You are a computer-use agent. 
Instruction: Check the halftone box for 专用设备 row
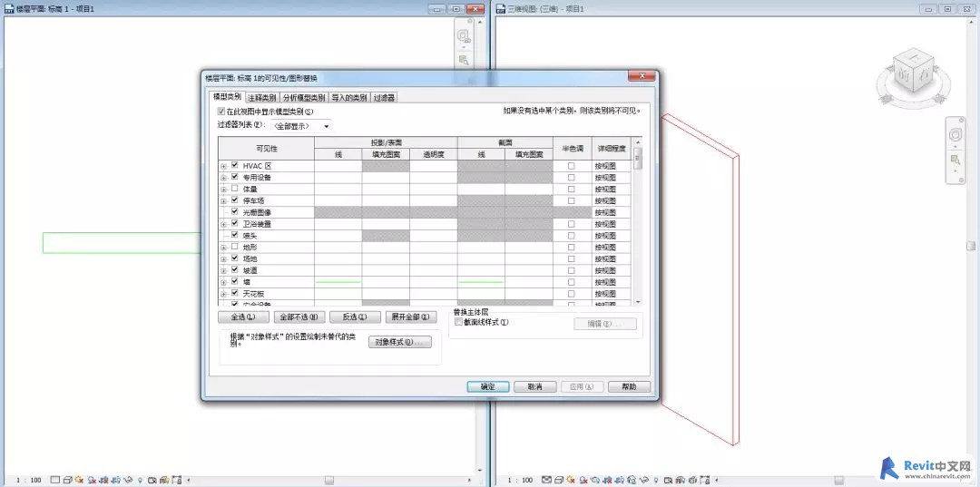click(572, 178)
